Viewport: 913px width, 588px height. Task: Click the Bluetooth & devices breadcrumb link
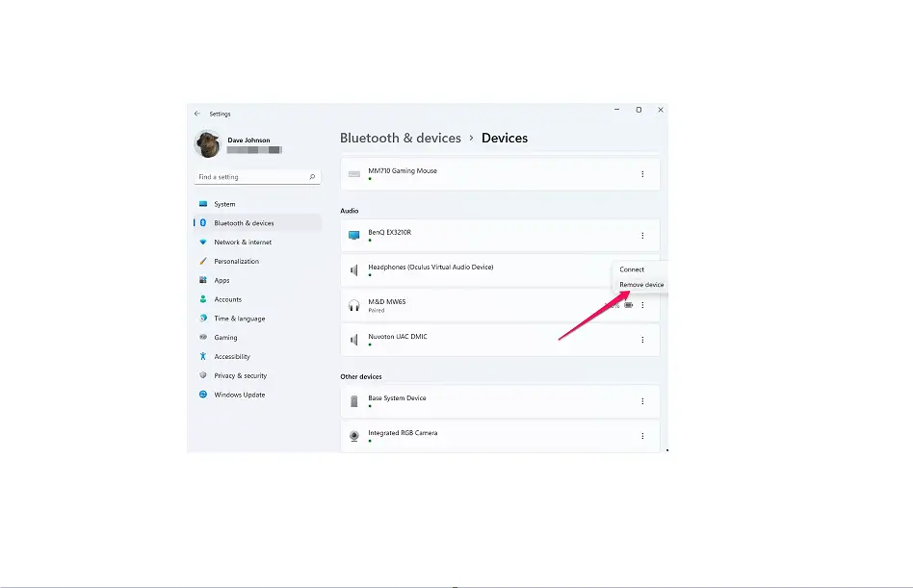(401, 138)
